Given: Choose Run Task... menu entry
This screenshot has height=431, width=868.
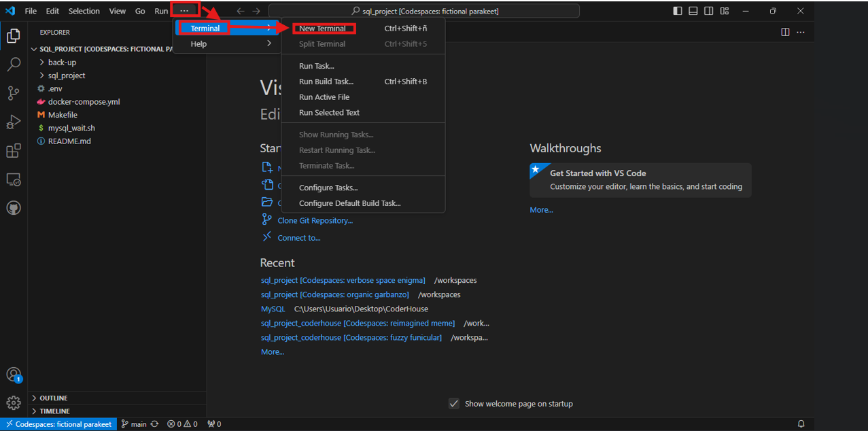Looking at the screenshot, I should (363, 66).
